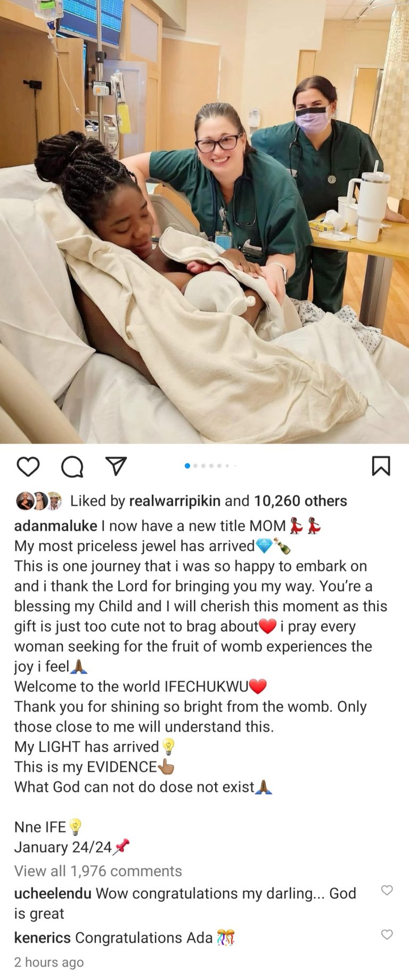The image size is (409, 980).
Task: Tap the pushpin emoji after January 24/24
Action: point(121,847)
